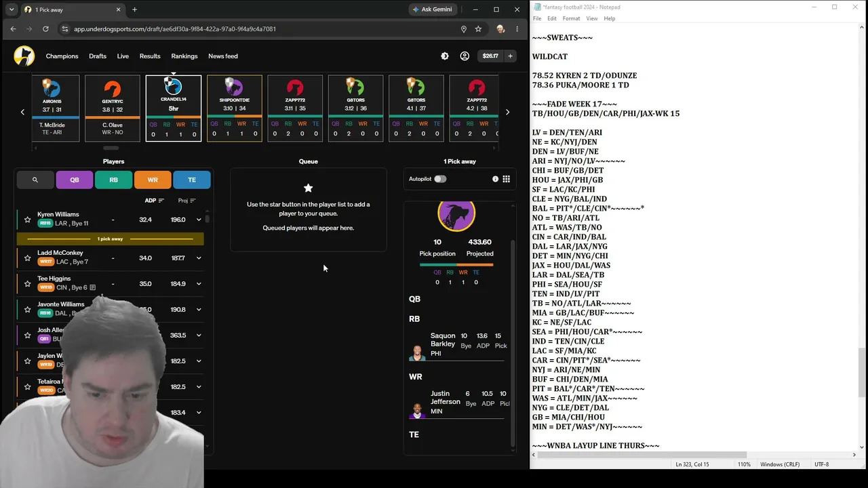This screenshot has height=488, width=868.
Task: Open Notepad's Edit menu
Action: click(x=552, y=18)
